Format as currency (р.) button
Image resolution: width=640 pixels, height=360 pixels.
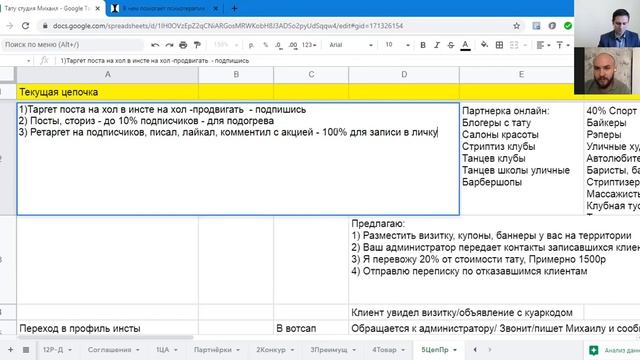pyautogui.click(x=251, y=45)
